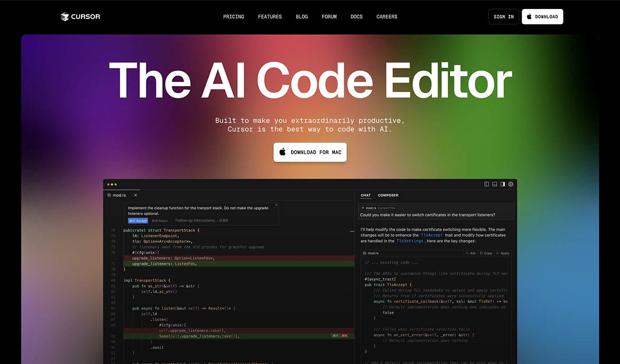
Task: Click 'pub(crate) struct TransportStack {' line
Action: point(161,230)
